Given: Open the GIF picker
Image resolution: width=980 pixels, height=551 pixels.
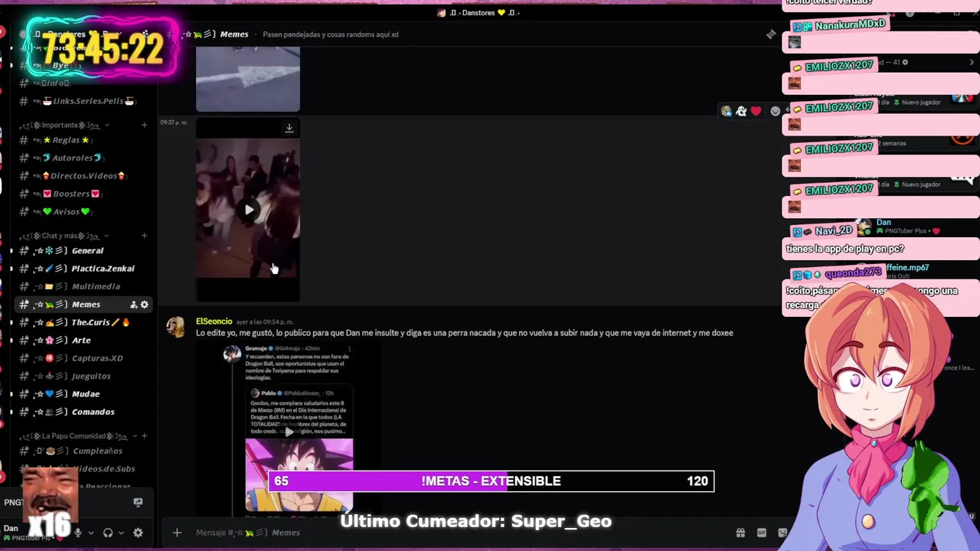Looking at the screenshot, I should point(762,533).
